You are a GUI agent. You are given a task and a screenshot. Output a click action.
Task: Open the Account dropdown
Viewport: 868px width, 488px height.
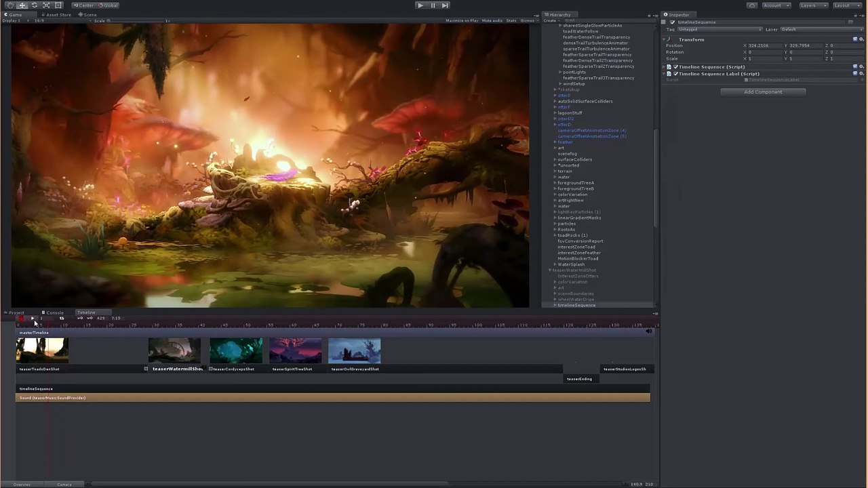click(x=775, y=5)
